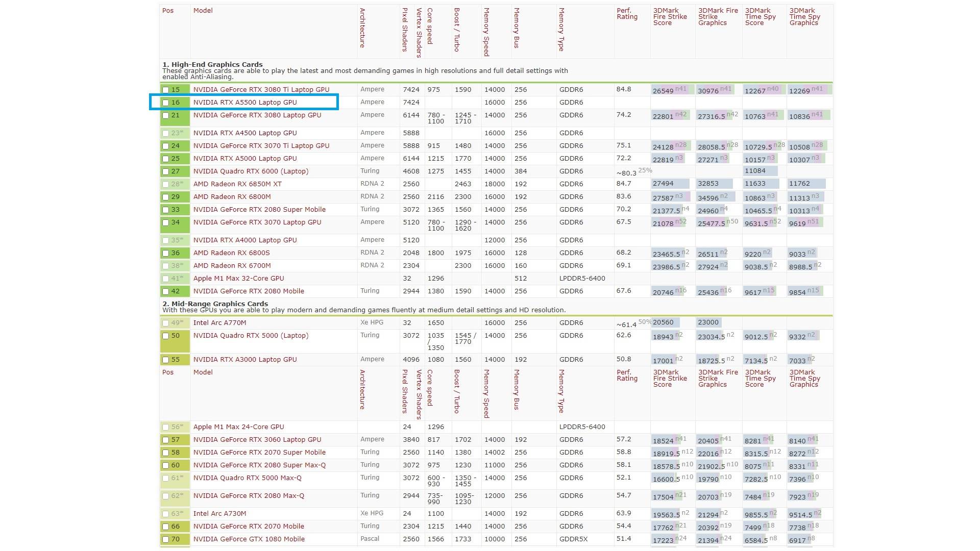Toggle checkbox for Quadro RTX 5000 (Laptop)

(165, 336)
